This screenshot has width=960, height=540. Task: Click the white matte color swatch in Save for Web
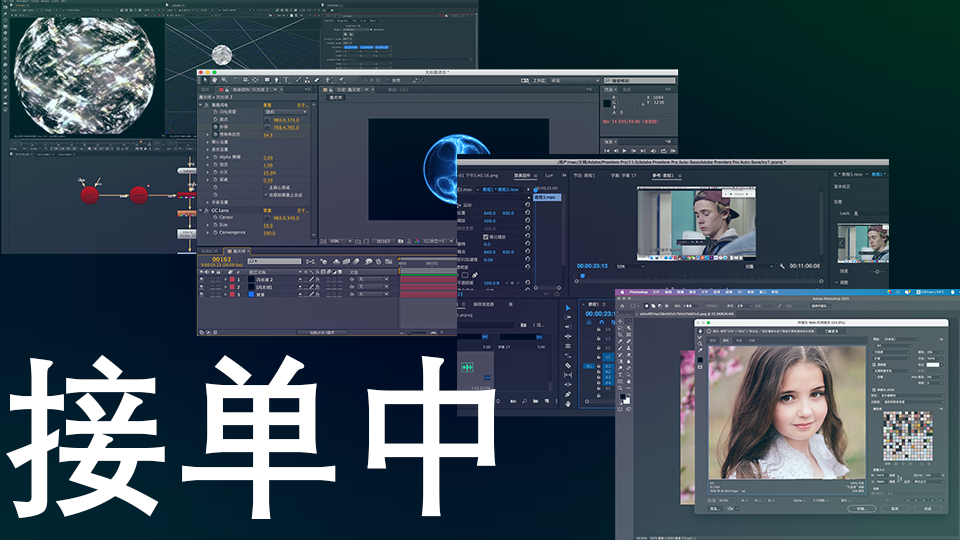pyautogui.click(x=932, y=365)
